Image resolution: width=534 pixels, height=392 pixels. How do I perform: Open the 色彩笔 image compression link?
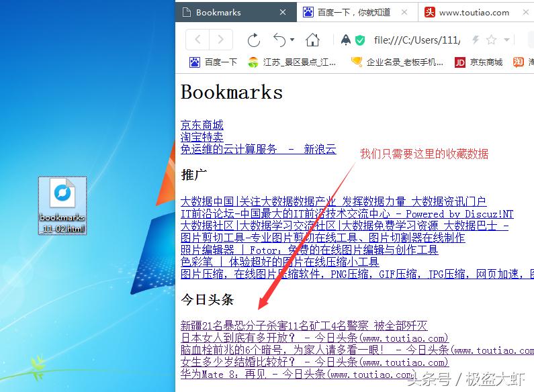279,262
